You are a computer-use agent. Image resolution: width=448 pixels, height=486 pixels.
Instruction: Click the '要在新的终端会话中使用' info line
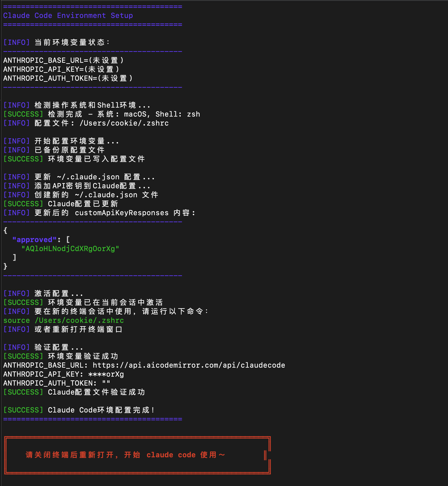106,311
